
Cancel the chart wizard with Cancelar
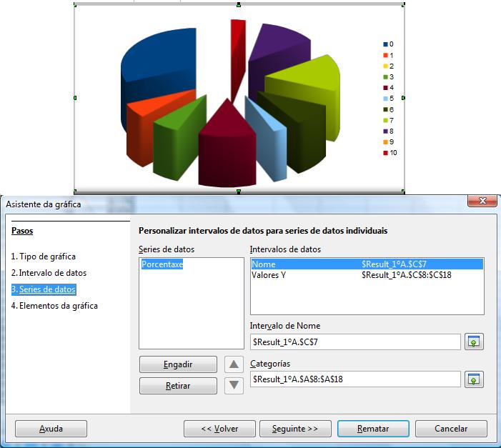click(x=452, y=429)
